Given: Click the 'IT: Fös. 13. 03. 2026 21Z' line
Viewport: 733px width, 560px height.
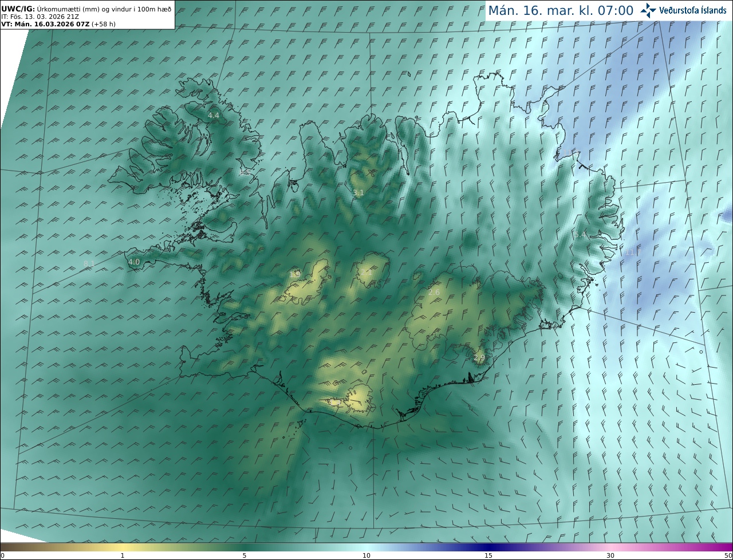Looking at the screenshot, I should coord(40,17).
